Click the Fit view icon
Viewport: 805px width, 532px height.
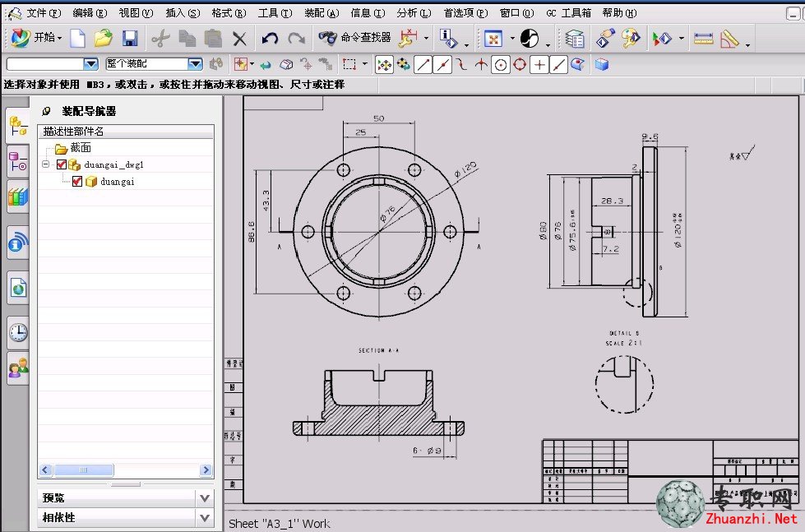(x=493, y=39)
